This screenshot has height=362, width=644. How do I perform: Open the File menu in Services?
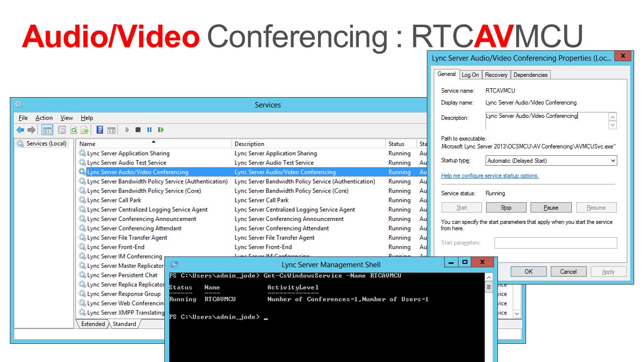click(23, 118)
